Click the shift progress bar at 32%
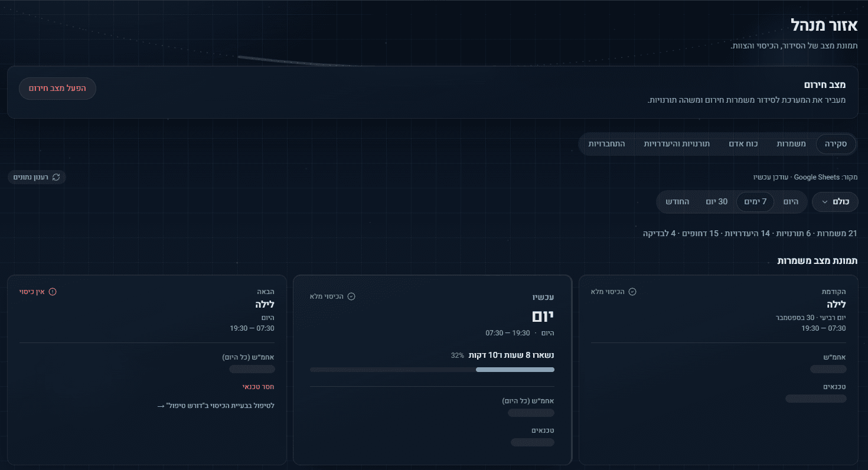Screen dimensions: 868x470 pos(432,370)
